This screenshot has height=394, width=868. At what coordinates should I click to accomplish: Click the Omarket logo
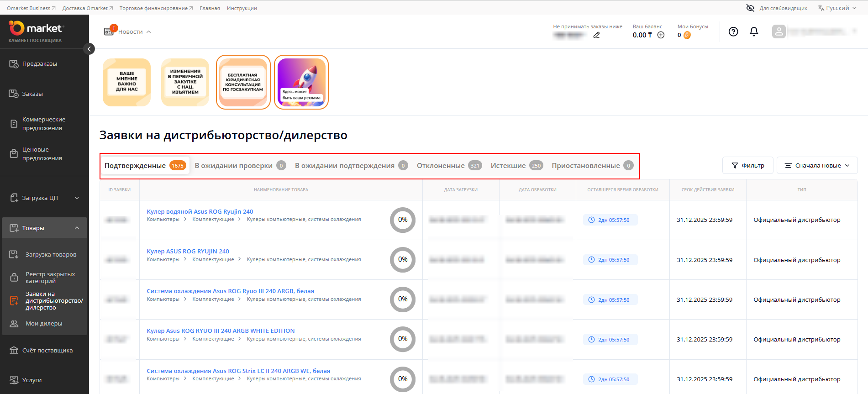point(36,28)
